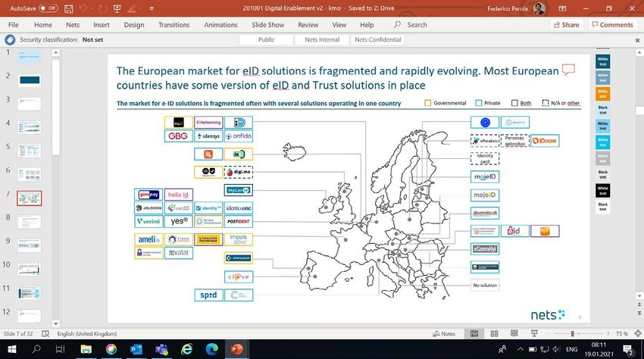
Task: Open the Review tab
Action: 308,25
